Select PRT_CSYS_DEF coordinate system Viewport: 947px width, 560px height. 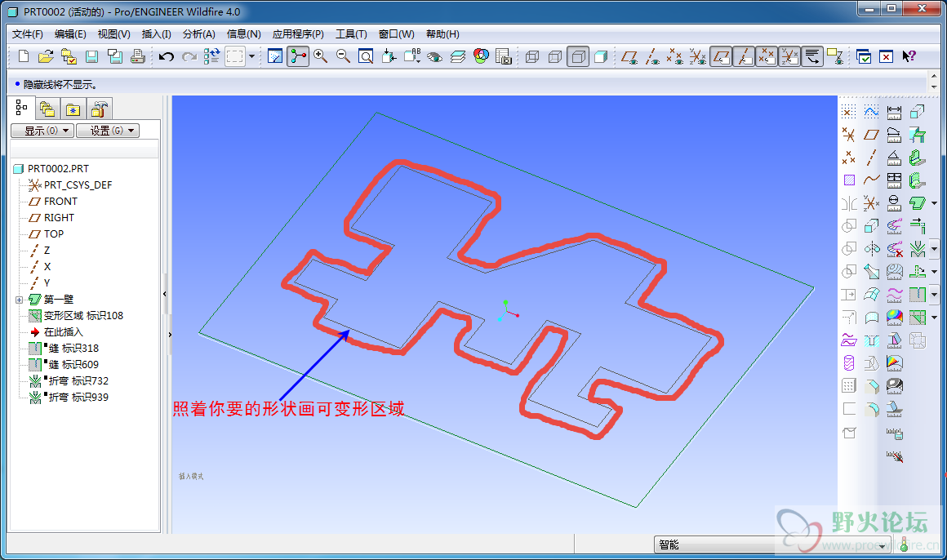[78, 184]
